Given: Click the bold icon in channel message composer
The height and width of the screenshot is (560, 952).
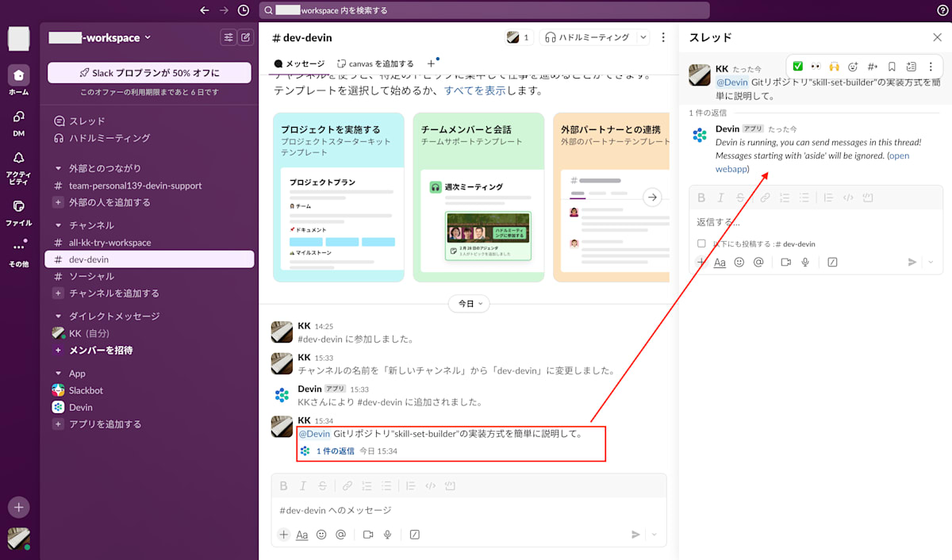Looking at the screenshot, I should pos(283,486).
